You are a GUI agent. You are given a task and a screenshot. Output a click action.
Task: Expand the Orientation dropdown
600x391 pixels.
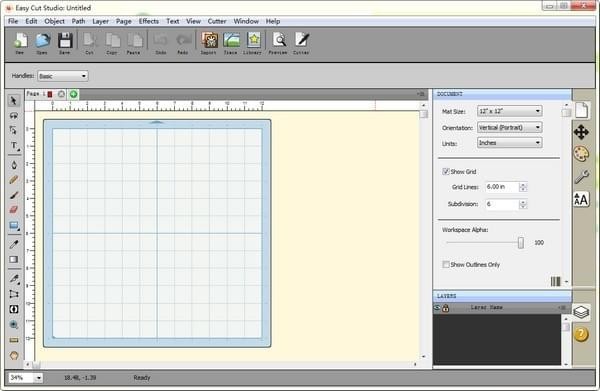[x=510, y=127]
